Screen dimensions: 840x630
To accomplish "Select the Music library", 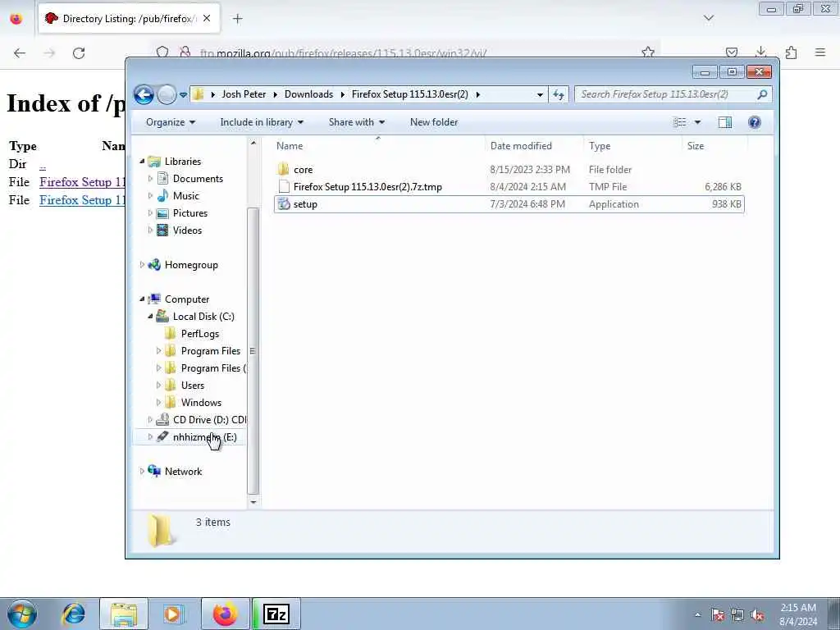I will click(x=186, y=196).
